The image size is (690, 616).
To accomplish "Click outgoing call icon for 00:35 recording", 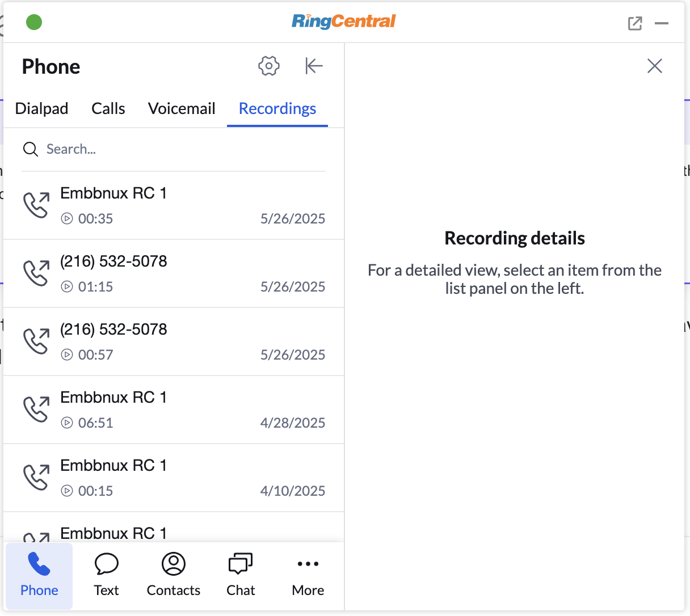I will tap(36, 205).
